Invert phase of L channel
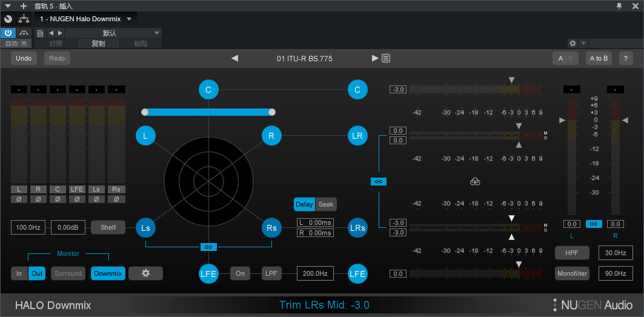The width and height of the screenshot is (644, 317). [19, 199]
